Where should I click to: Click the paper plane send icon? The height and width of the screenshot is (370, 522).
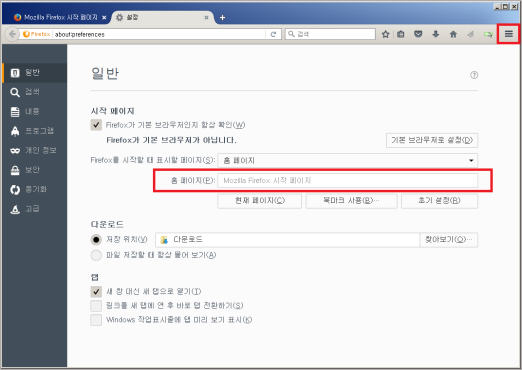[470, 34]
